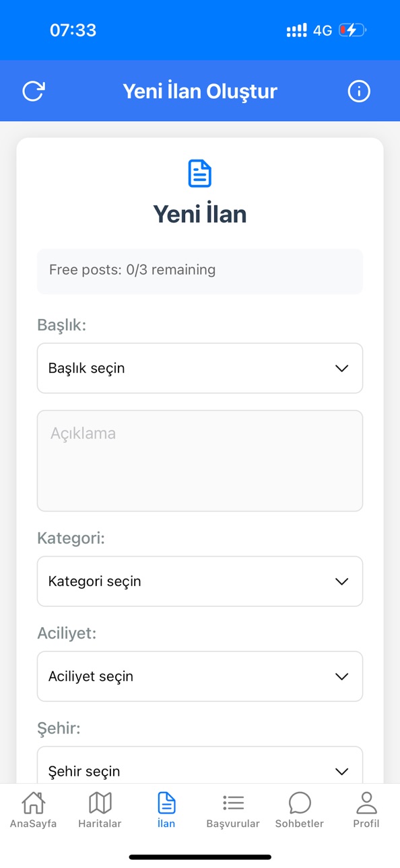The height and width of the screenshot is (868, 400).
Task: Tap the AnaSayfa home icon
Action: 33,802
